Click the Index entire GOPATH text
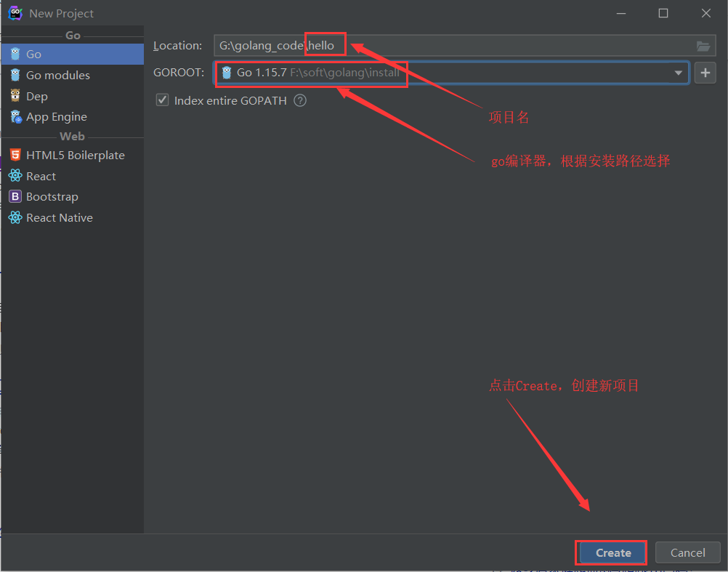This screenshot has width=728, height=572. [x=230, y=101]
